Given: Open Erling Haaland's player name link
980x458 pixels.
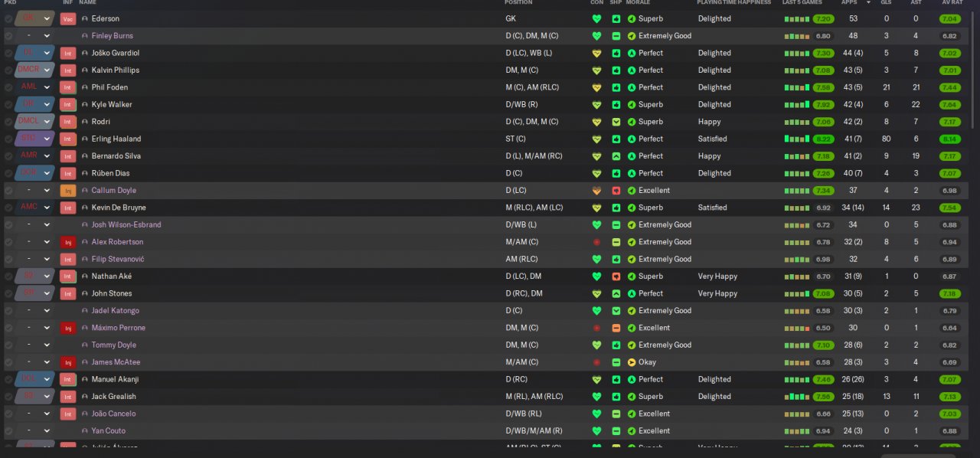Looking at the screenshot, I should point(116,139).
